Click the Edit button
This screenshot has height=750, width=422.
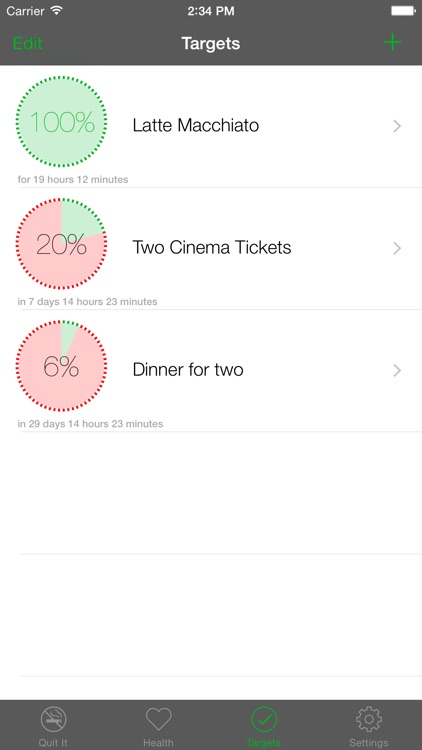(27, 43)
